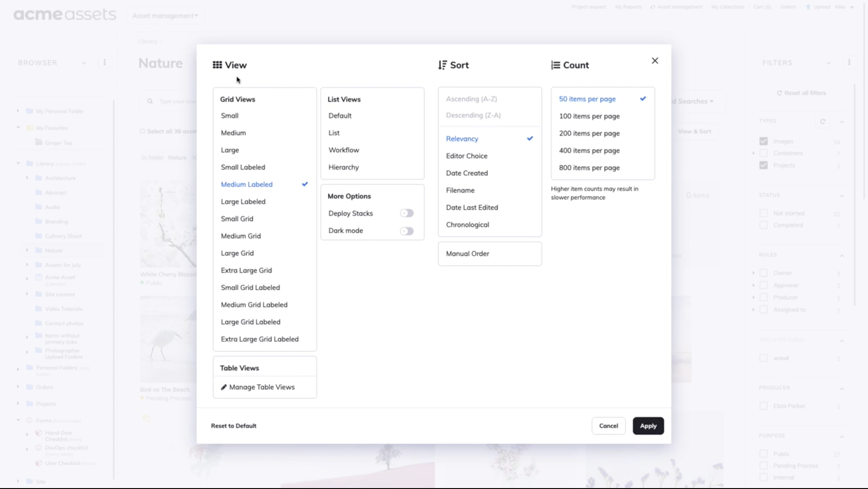Turn on Dark mode switch
The height and width of the screenshot is (489, 868).
tap(406, 231)
